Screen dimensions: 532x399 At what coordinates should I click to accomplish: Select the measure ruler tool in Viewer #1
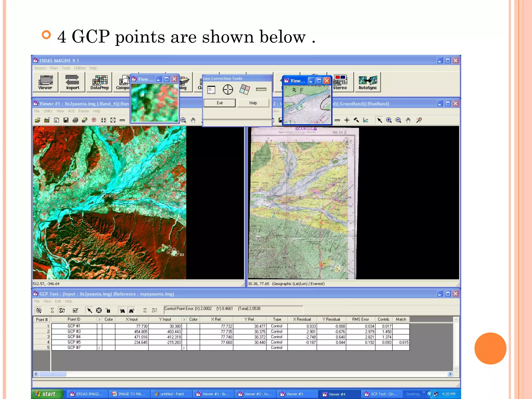122,120
